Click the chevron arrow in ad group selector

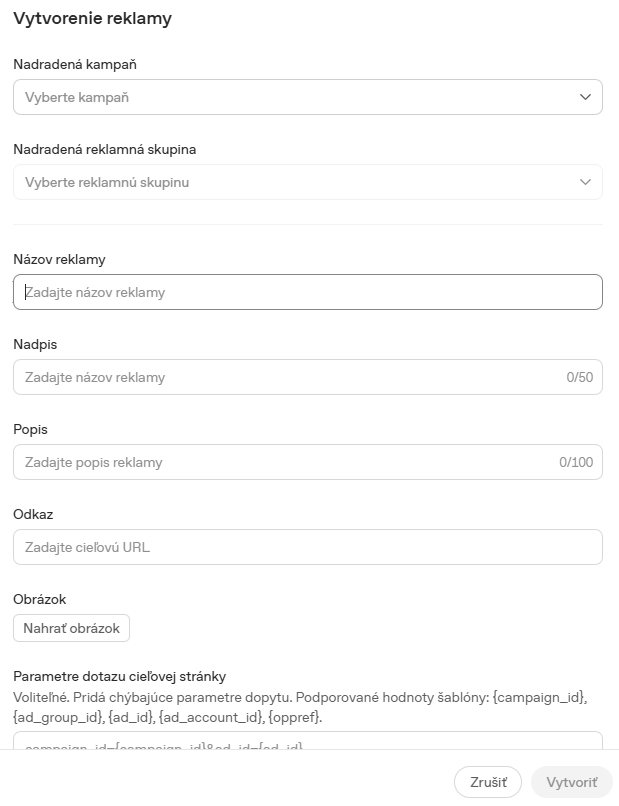(585, 182)
